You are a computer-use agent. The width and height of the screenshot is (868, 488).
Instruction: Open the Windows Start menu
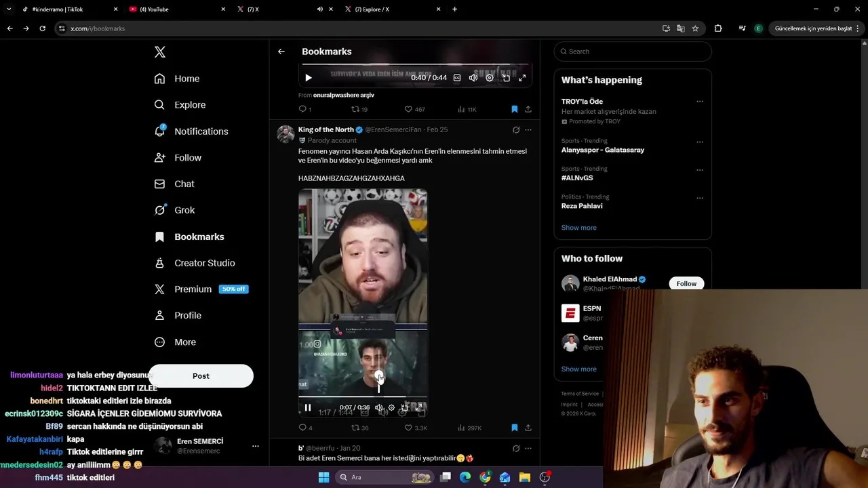323,477
